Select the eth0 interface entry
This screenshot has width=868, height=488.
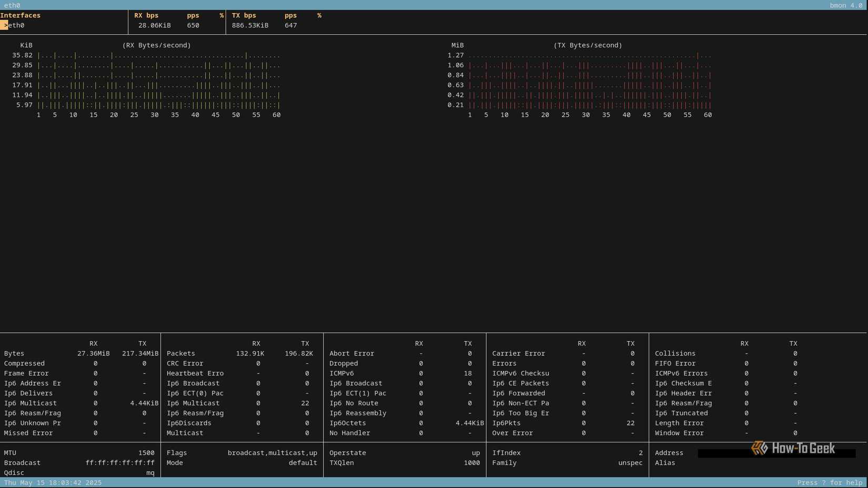[x=16, y=25]
